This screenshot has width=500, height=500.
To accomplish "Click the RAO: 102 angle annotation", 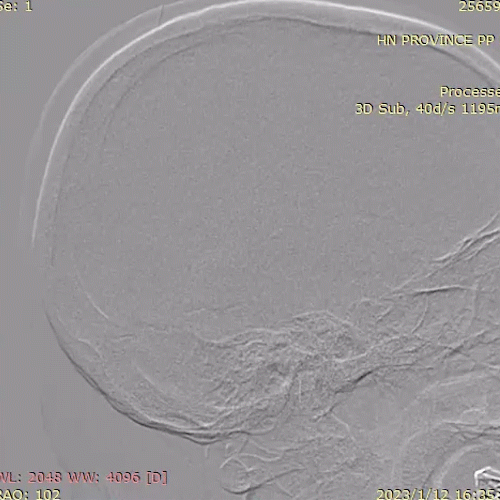I will coord(30,494).
